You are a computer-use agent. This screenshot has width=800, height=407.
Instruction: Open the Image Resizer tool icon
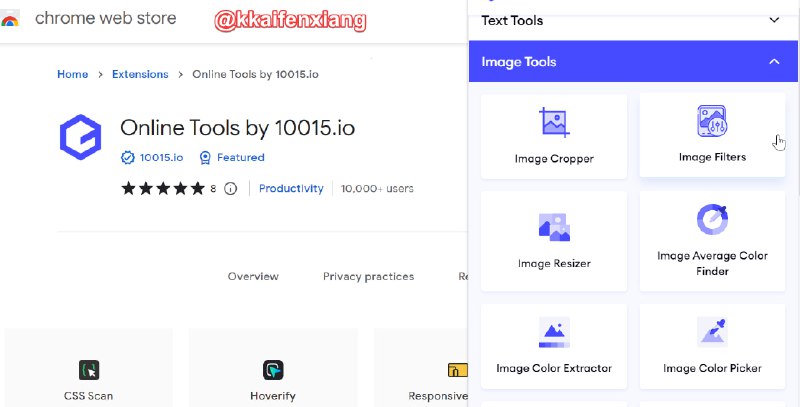point(553,227)
